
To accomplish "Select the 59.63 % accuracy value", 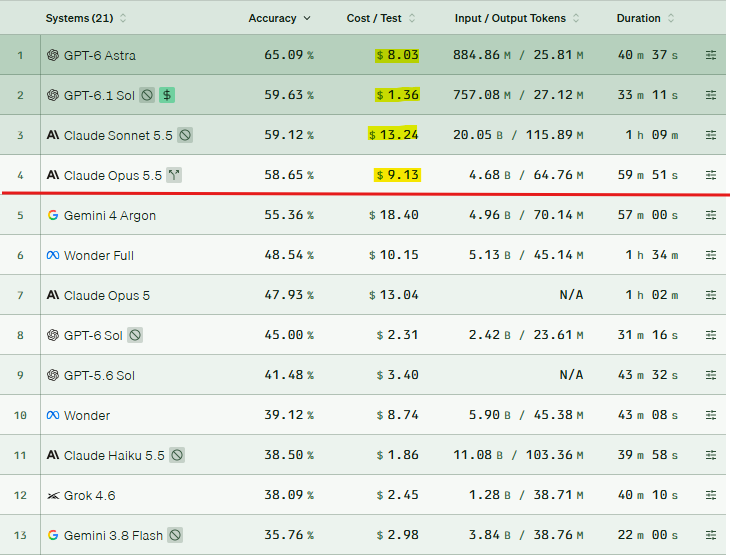I will point(289,95).
